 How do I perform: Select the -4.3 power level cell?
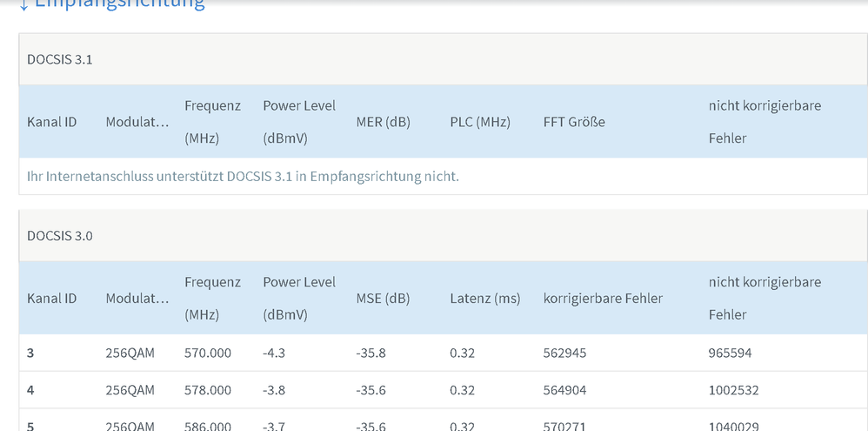(x=273, y=353)
